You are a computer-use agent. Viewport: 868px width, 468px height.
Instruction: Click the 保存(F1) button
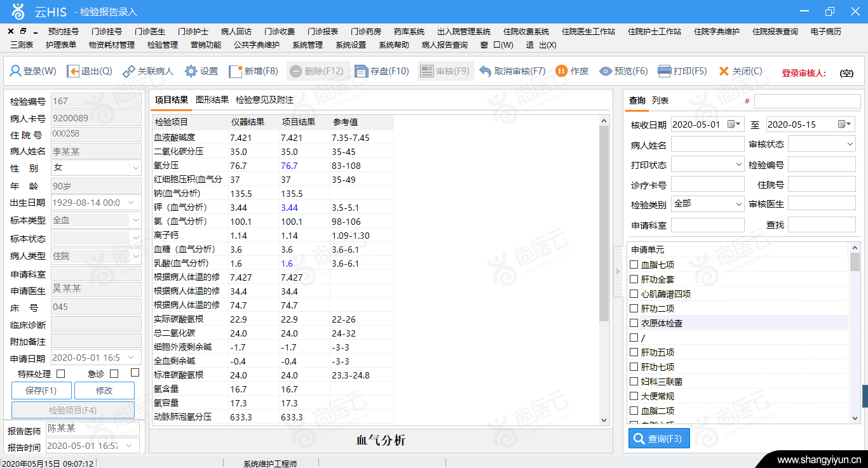(x=41, y=391)
